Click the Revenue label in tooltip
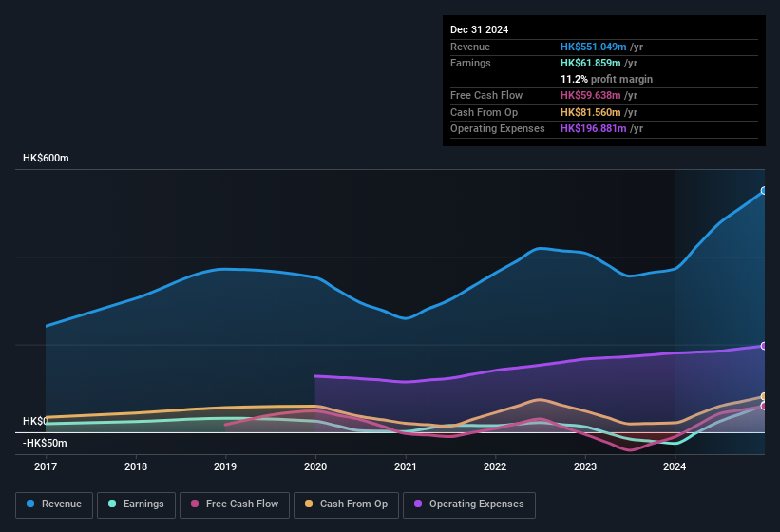Image resolution: width=780 pixels, height=532 pixels. pos(470,47)
